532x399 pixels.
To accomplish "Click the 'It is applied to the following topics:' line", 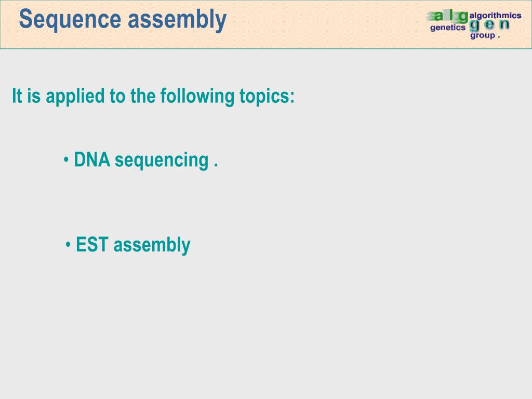I will point(153,96).
